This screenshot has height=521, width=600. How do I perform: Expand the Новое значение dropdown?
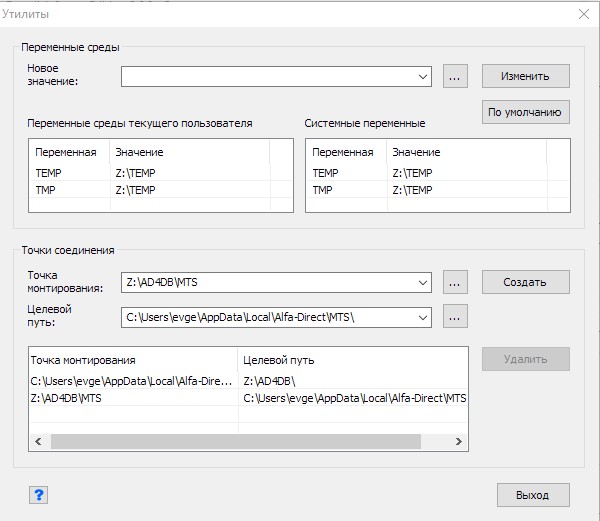point(423,76)
